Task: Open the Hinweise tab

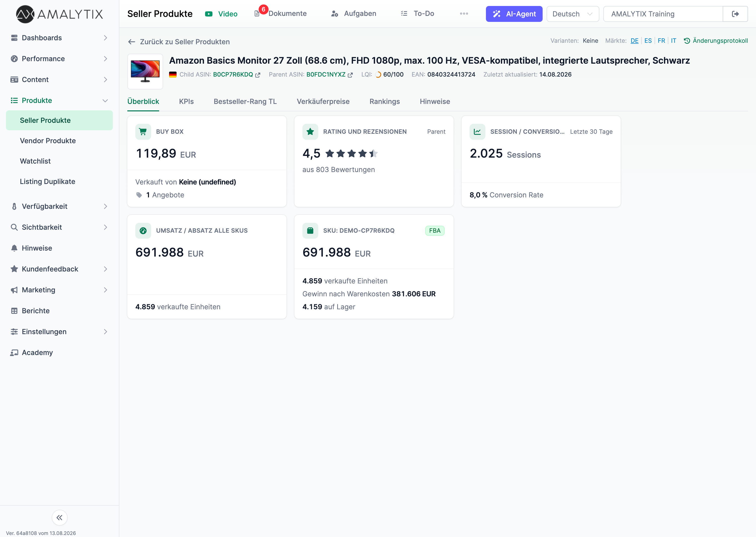Action: tap(435, 101)
